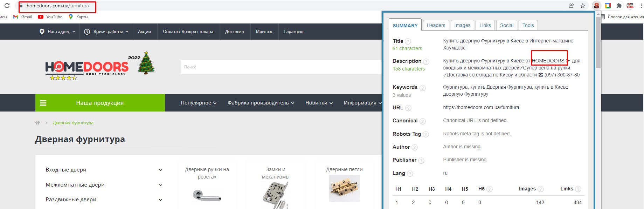644x209 pixels.
Task: Click the share page icon in address bar
Action: point(572,6)
